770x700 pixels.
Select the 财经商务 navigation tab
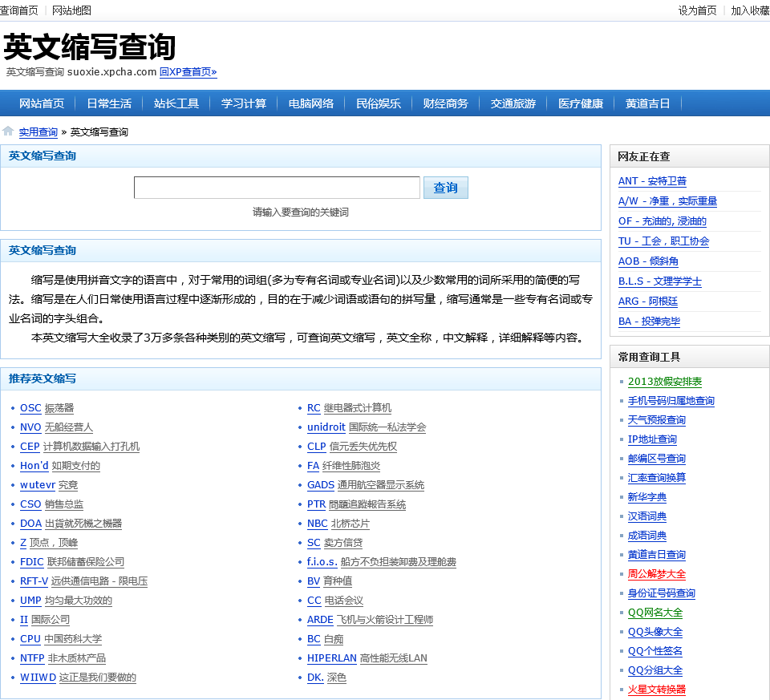[x=446, y=103]
